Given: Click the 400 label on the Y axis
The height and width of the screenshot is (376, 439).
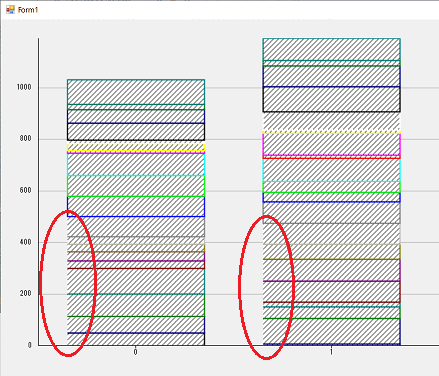Looking at the screenshot, I should pos(25,242).
